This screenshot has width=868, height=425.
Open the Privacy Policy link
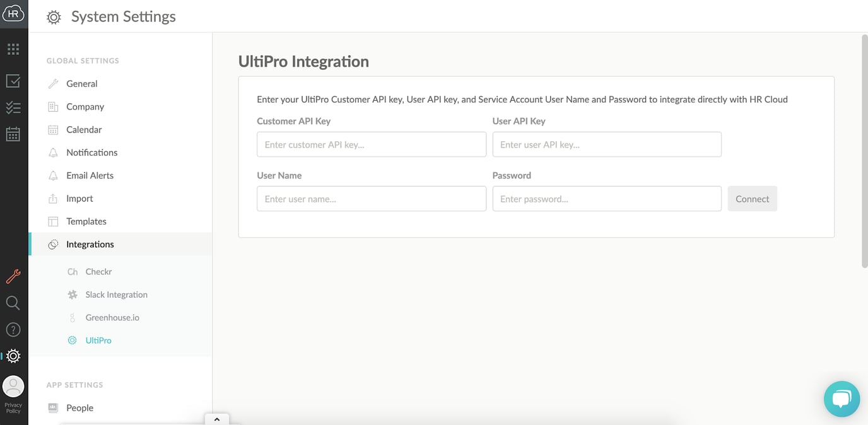pyautogui.click(x=13, y=408)
